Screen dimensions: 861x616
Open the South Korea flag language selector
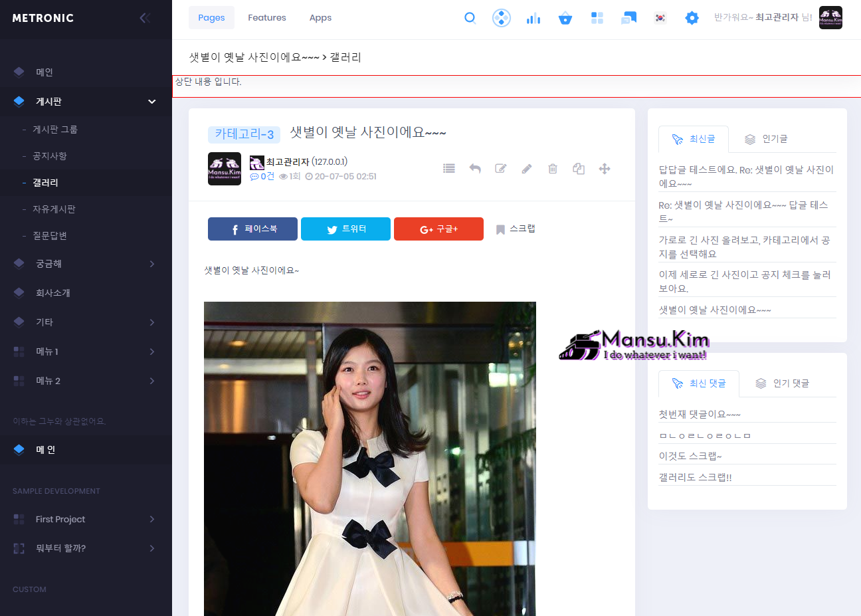pos(660,18)
